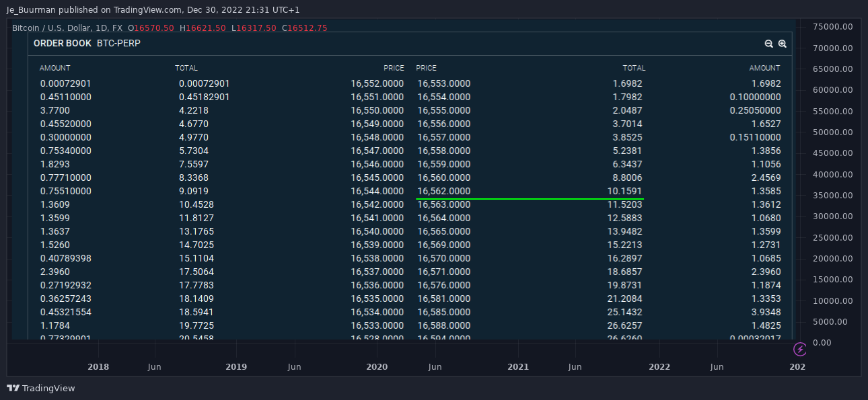
Task: Click bid total 4.2218
Action: 194,110
